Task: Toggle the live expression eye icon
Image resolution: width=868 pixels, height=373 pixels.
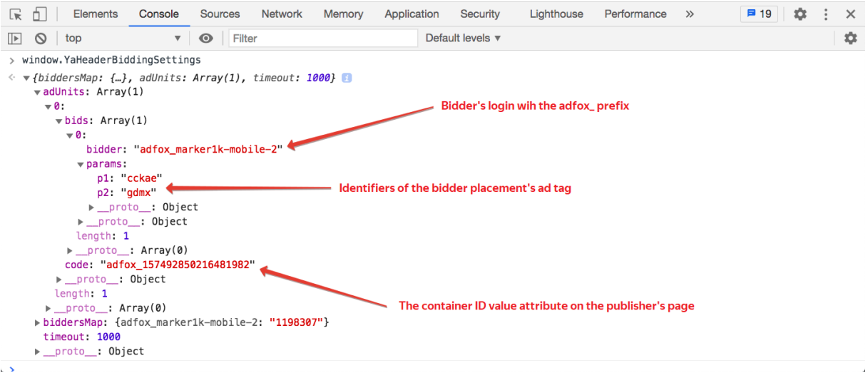Action: pyautogui.click(x=206, y=39)
